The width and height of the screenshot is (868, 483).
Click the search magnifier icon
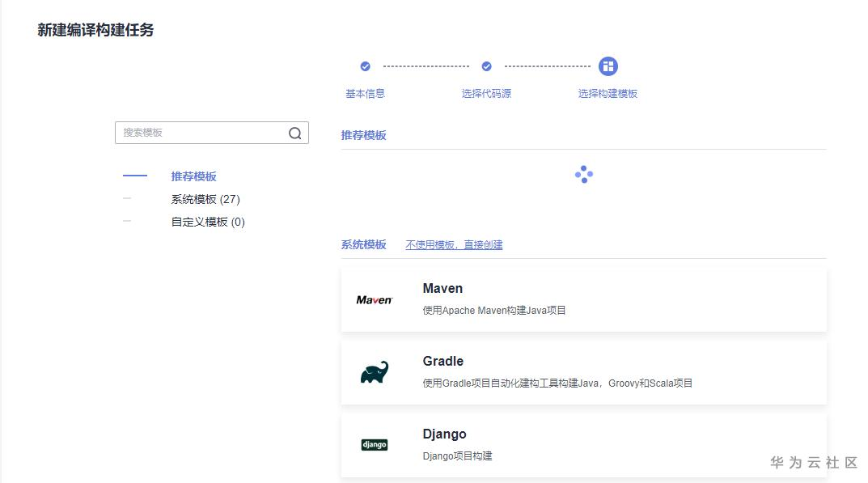point(296,132)
